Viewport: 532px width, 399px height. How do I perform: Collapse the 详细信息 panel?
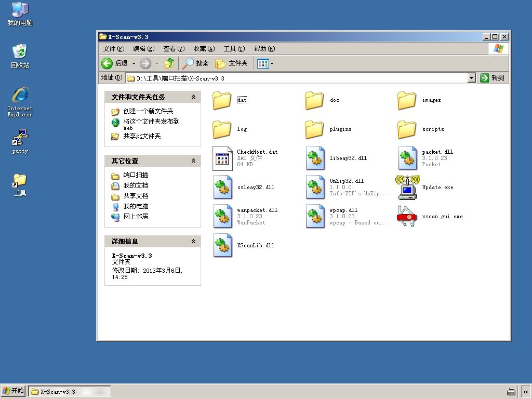point(193,242)
